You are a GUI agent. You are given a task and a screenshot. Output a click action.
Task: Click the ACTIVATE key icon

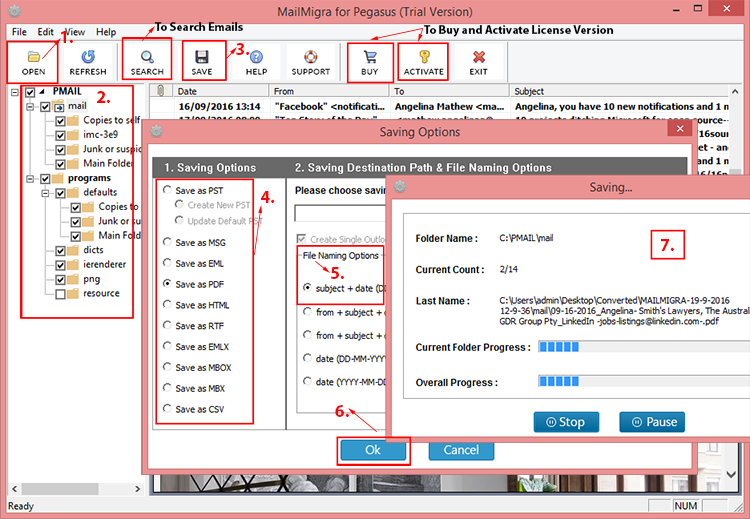click(x=423, y=62)
